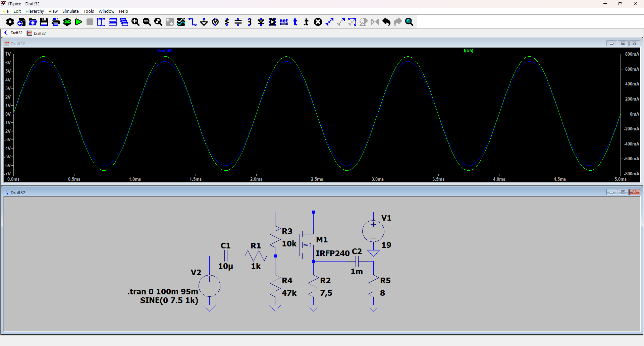Open Configure Analysis (.ac) icon

pos(67,22)
